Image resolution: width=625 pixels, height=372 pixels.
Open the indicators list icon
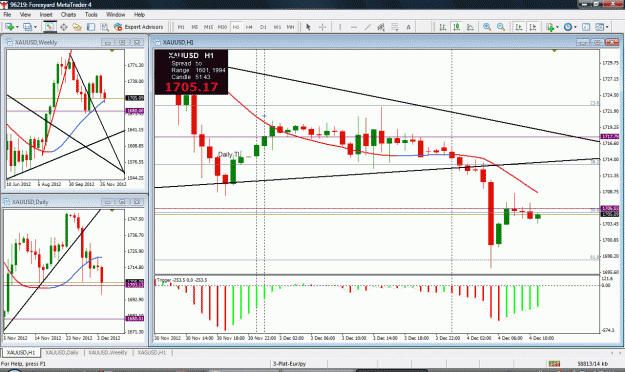click(x=550, y=27)
